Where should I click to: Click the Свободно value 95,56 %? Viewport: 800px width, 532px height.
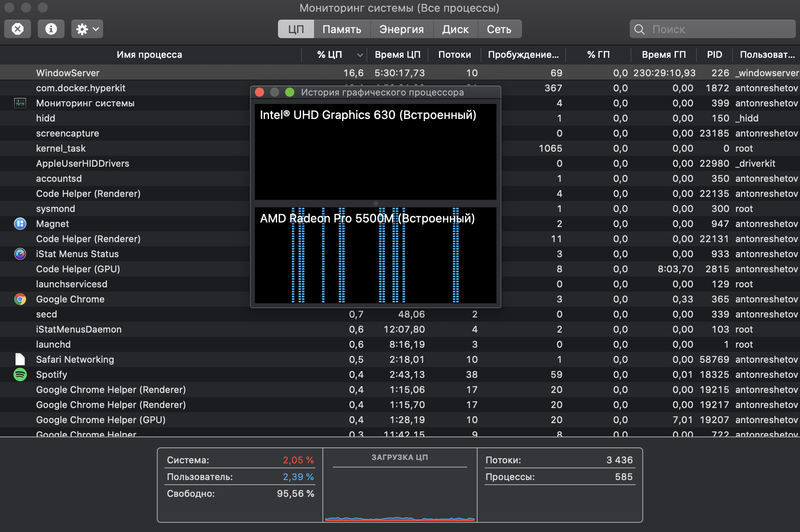296,493
